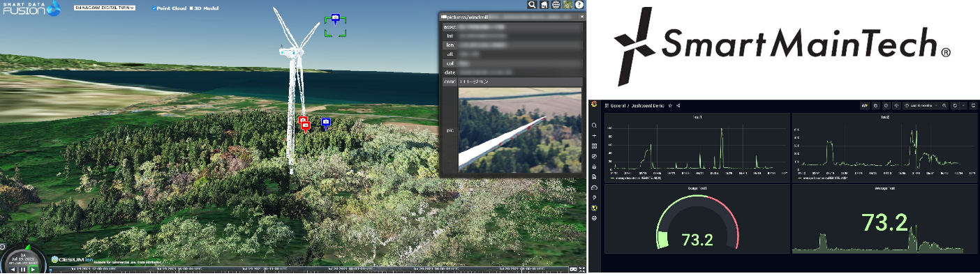Click Grafana add panel button

coord(865,105)
